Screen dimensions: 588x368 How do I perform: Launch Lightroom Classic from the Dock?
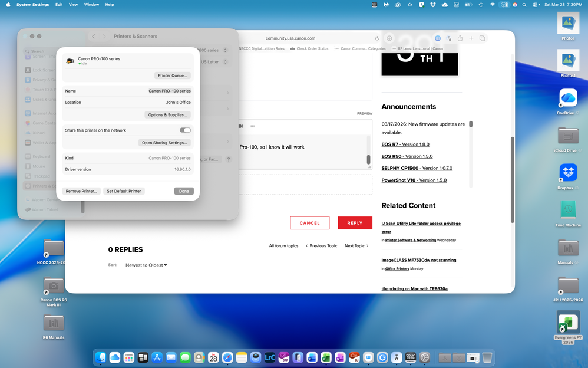coord(270,357)
